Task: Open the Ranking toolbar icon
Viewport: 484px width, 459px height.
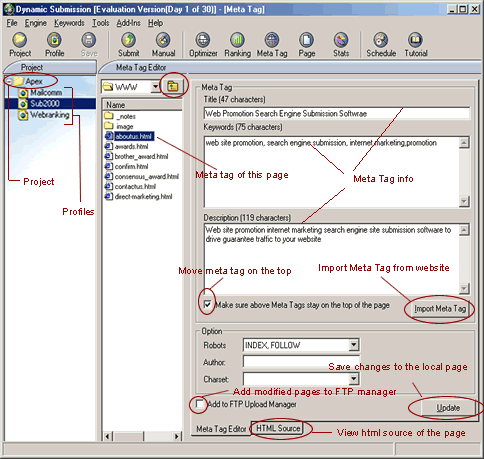Action: coord(237,45)
